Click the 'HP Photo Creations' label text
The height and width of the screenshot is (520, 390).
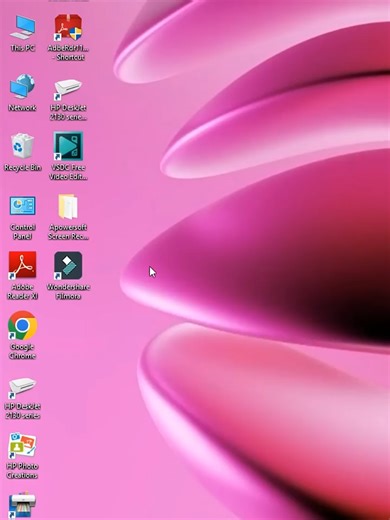[x=22, y=471]
